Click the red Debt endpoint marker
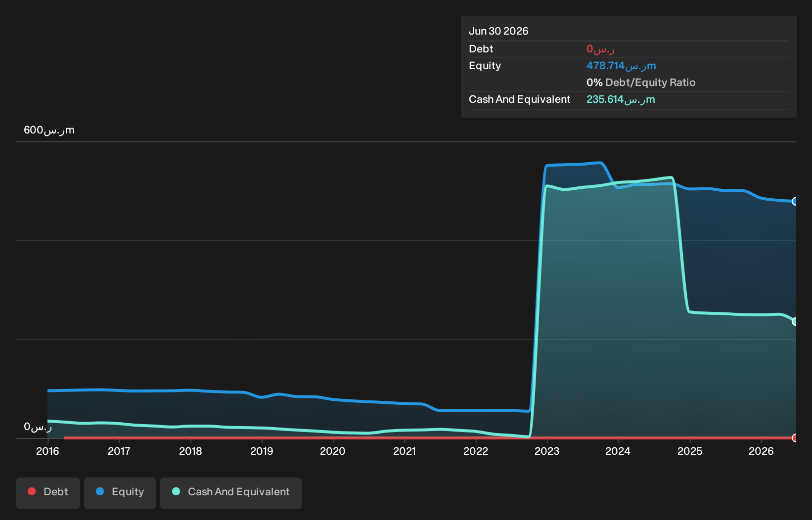The image size is (812, 520). (x=795, y=438)
